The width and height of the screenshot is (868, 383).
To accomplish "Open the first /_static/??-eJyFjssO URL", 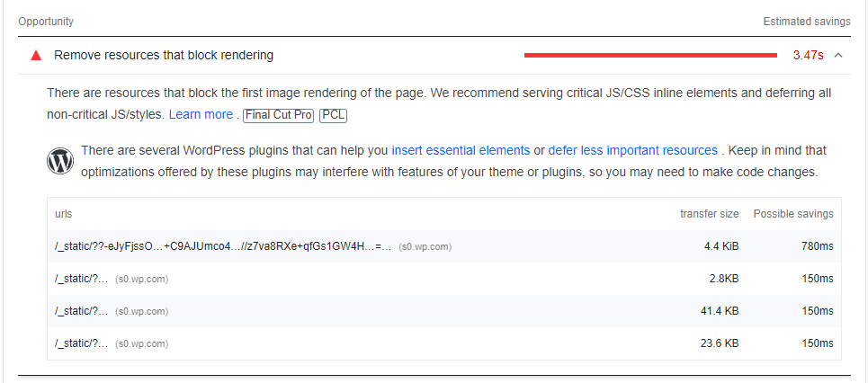I will coord(223,247).
